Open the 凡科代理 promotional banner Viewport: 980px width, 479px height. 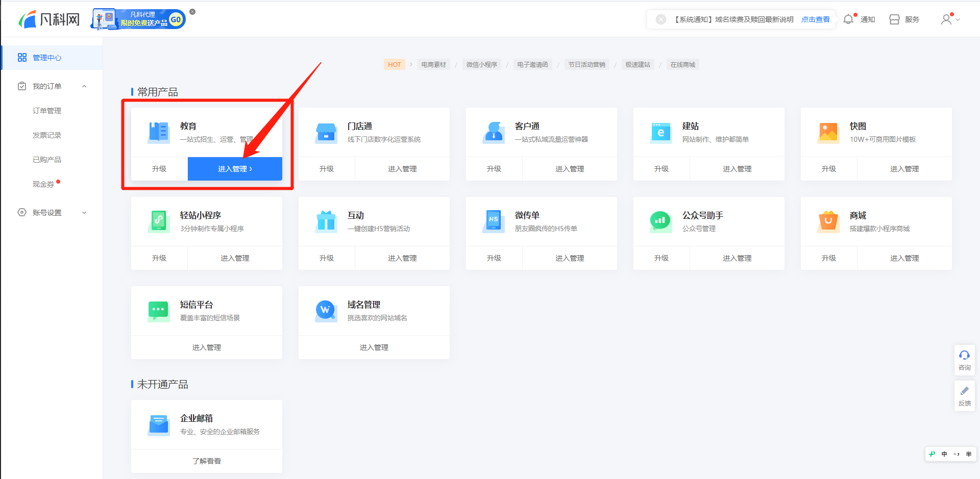click(x=138, y=19)
